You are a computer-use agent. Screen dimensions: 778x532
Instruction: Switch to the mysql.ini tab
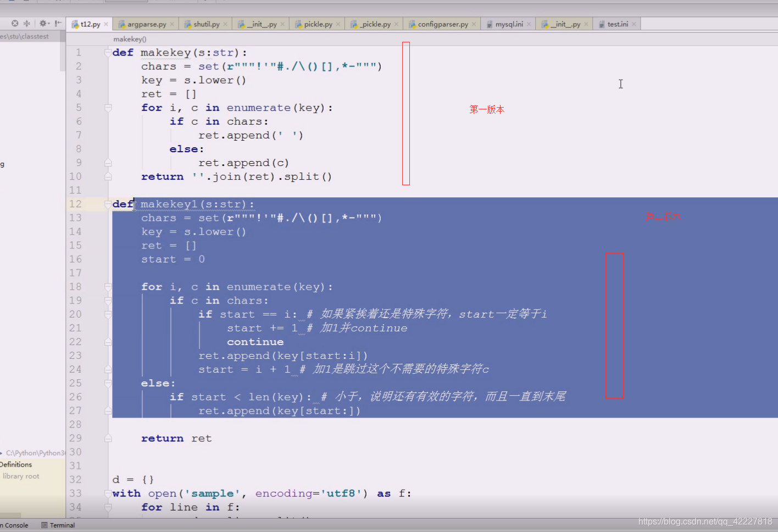click(x=509, y=24)
